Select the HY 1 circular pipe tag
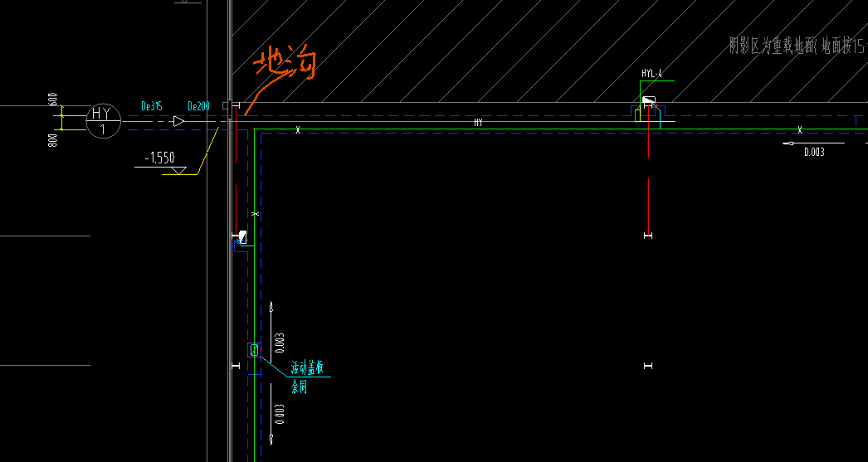The width and height of the screenshot is (868, 462). click(x=103, y=120)
